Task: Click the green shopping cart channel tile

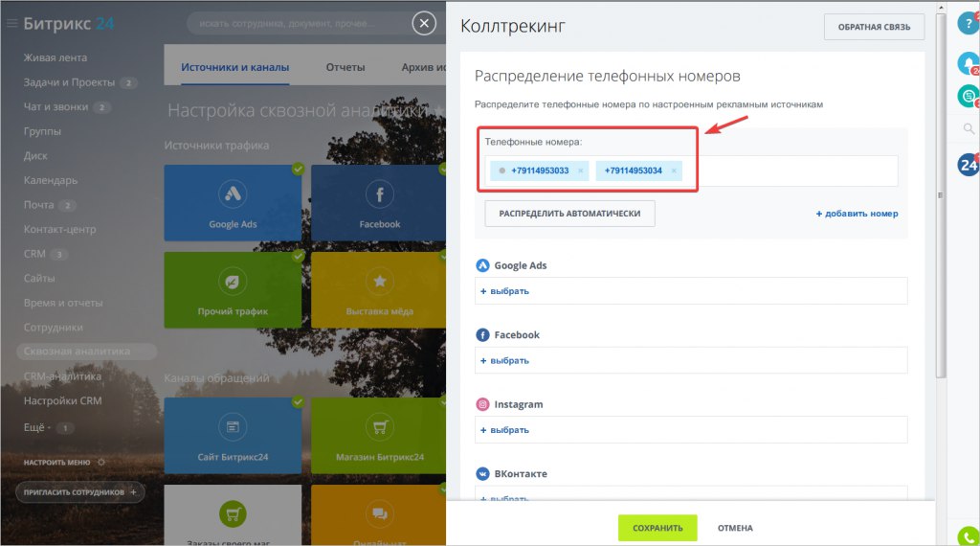Action: pos(233,514)
